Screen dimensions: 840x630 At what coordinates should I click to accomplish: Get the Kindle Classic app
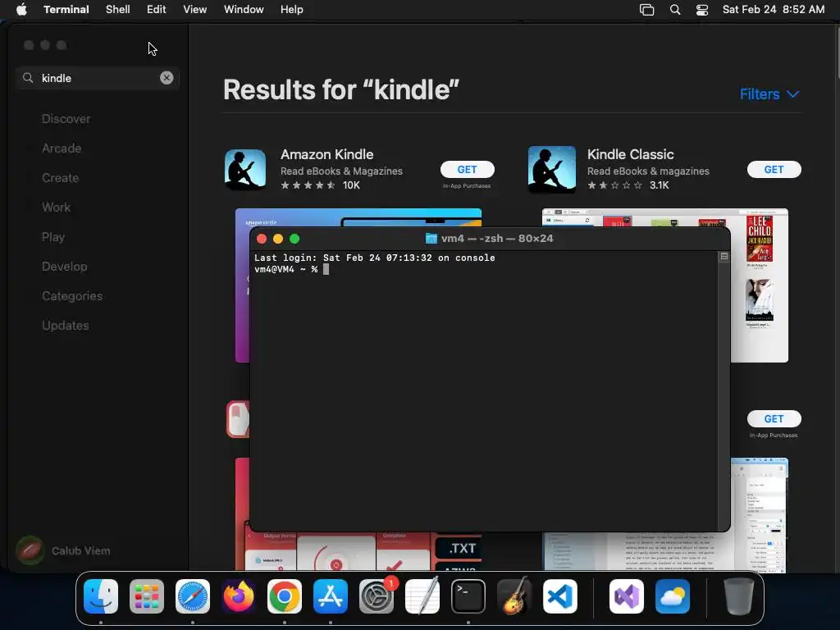point(774,169)
